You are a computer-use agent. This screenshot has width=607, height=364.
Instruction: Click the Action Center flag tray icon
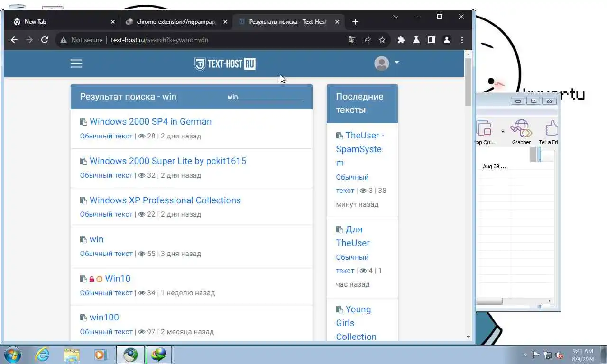pyautogui.click(x=536, y=355)
